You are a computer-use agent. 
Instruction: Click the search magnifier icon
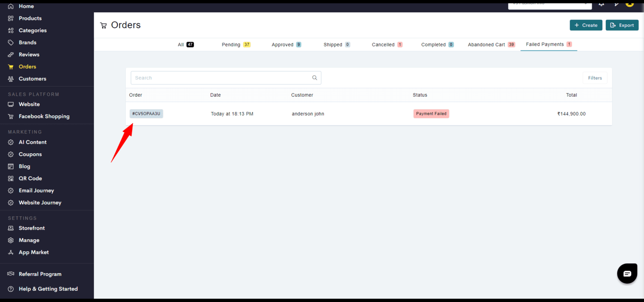(314, 78)
